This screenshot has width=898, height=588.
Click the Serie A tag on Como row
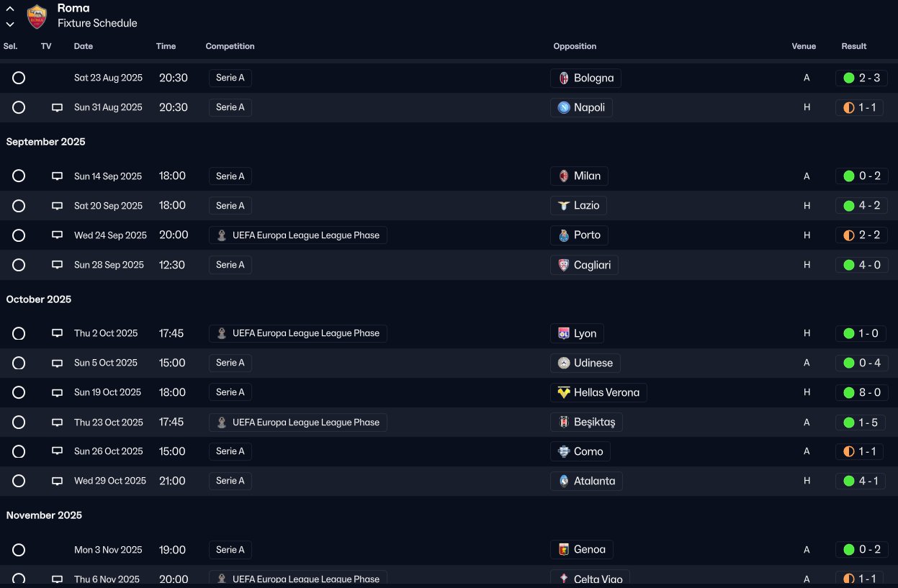[230, 451]
